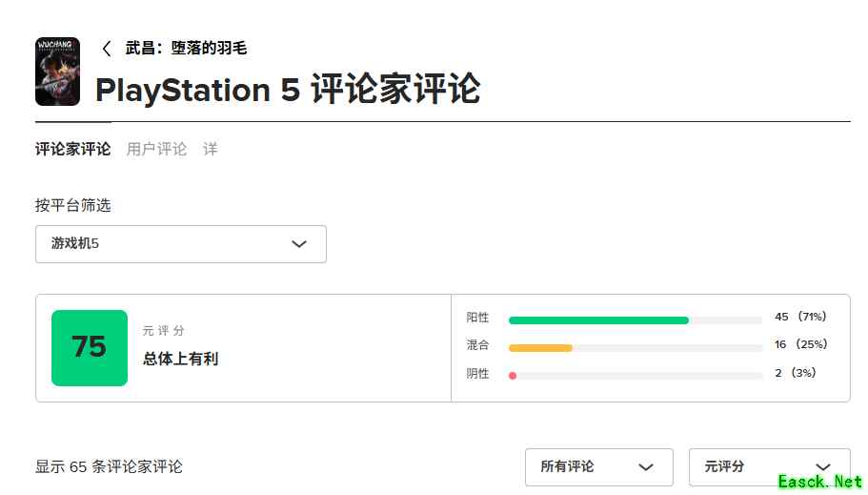Click the 16 (25%) mixed review count
Image resolution: width=868 pixels, height=495 pixels.
tap(800, 344)
